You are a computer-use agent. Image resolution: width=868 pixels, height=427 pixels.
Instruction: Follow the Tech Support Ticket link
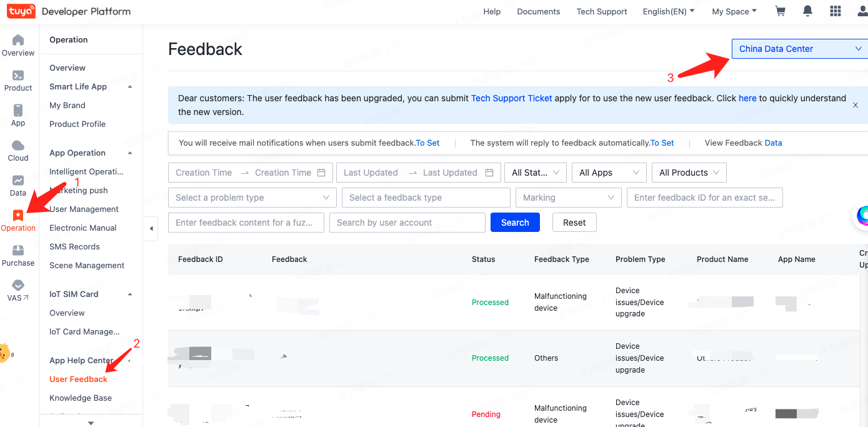pos(512,98)
